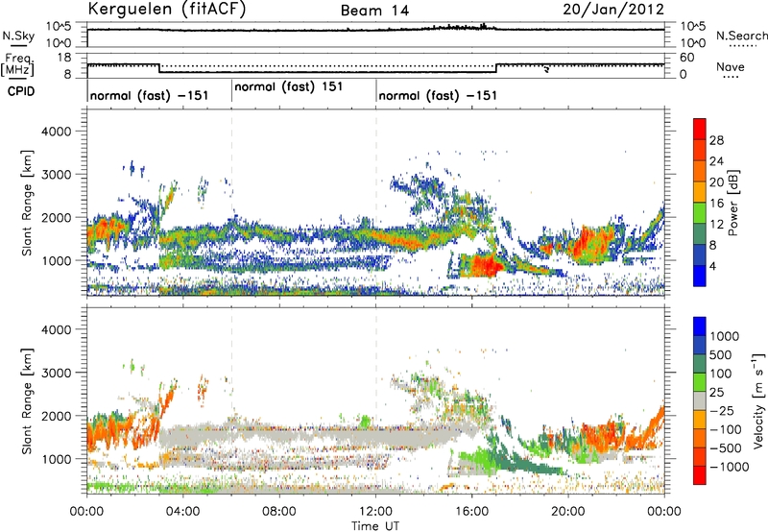This screenshot has width=768, height=532.
Task: Click the red top of the power colorbar
Action: pos(700,129)
